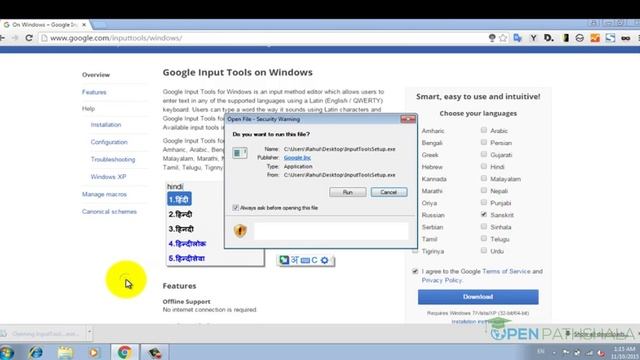This screenshot has height=360, width=640.
Task: Select the On Windows browser tab
Action: (x=45, y=25)
